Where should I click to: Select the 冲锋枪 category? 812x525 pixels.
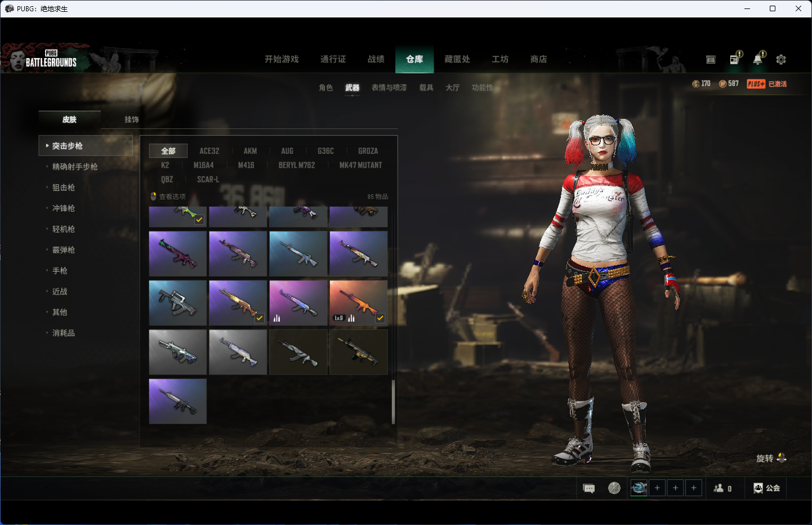pos(64,208)
